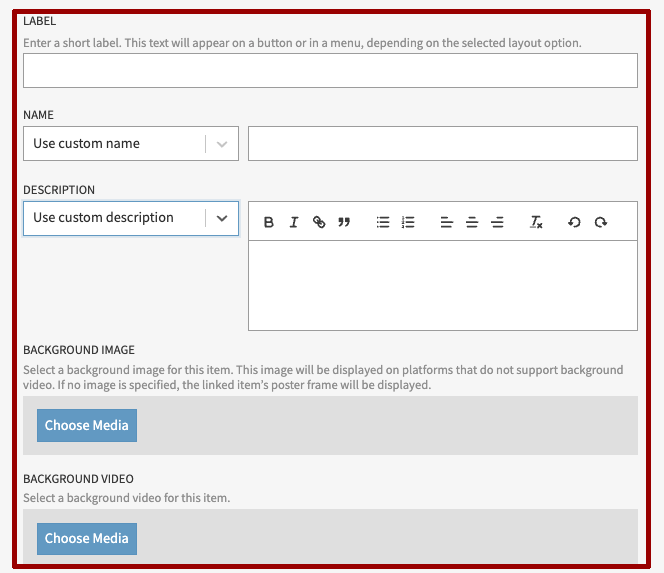Image resolution: width=664 pixels, height=573 pixels.
Task: Choose Media for the Background Image
Action: (87, 425)
